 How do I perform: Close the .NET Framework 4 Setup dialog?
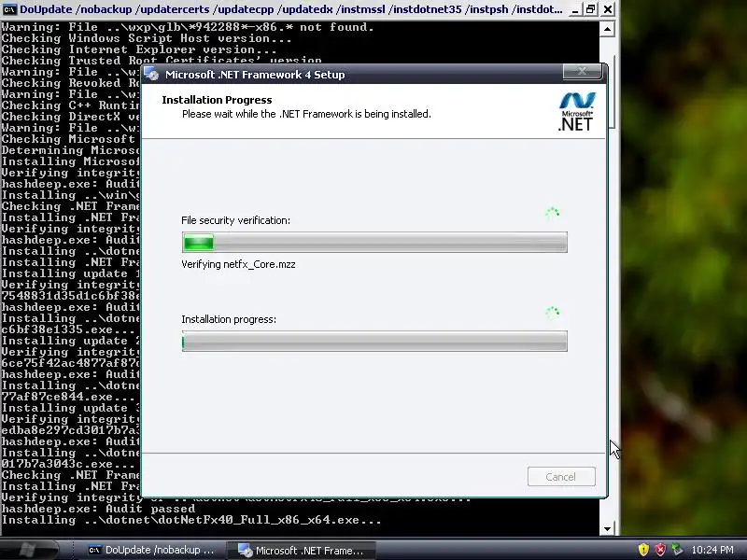click(x=582, y=72)
